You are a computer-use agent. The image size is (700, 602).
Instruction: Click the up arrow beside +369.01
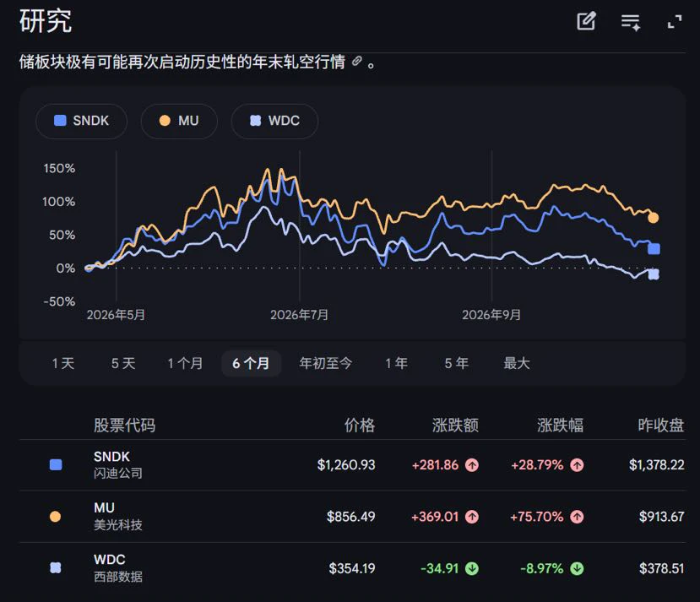(472, 517)
